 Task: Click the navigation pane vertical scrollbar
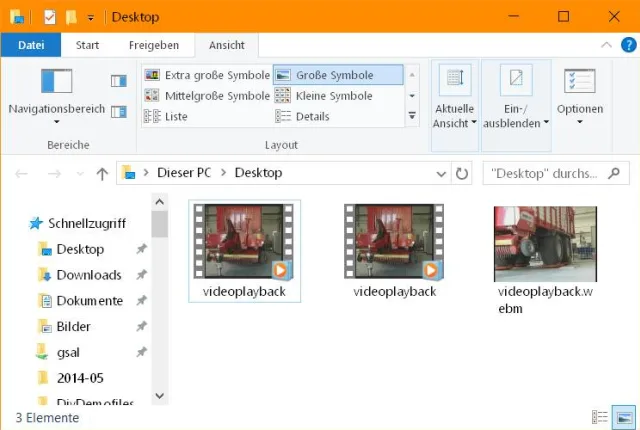tap(160, 300)
